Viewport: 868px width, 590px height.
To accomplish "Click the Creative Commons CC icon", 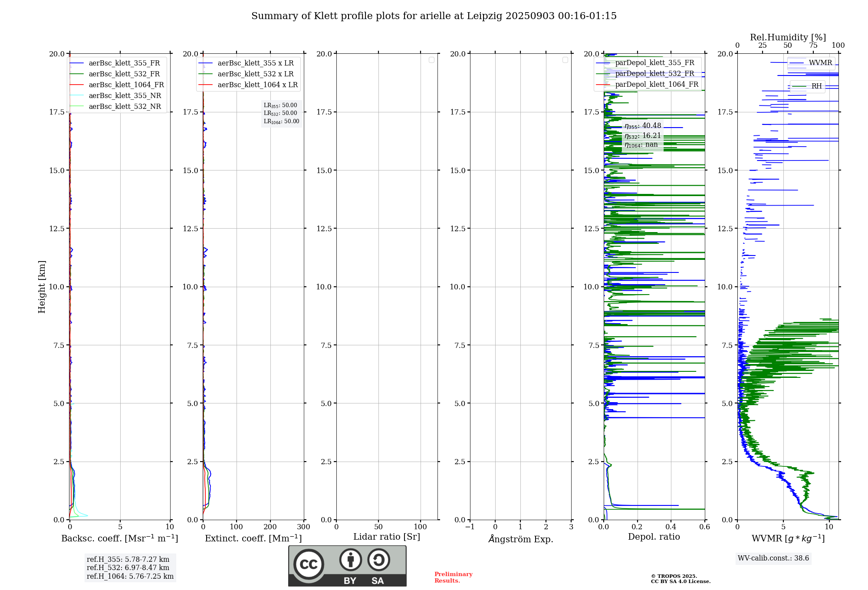I will coord(309,564).
